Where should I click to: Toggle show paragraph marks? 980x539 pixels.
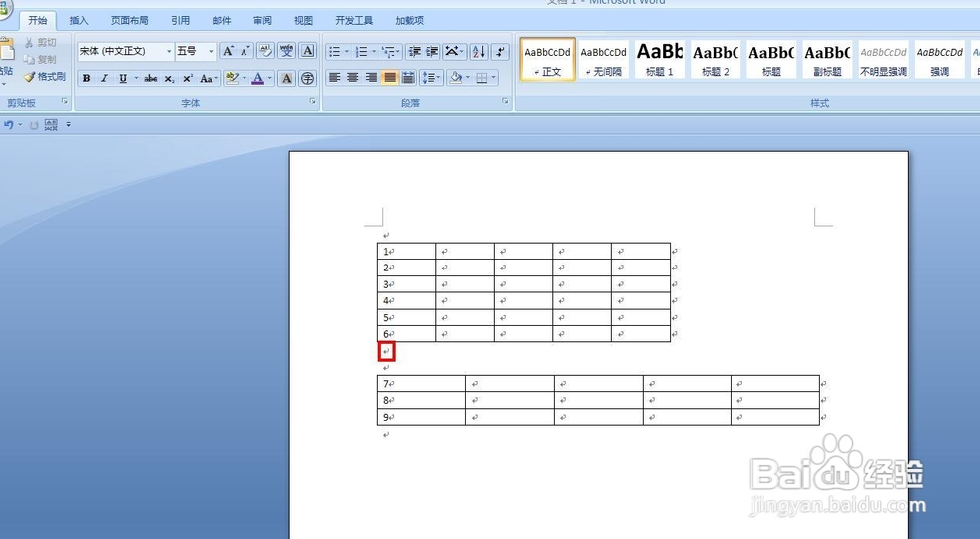(x=500, y=51)
